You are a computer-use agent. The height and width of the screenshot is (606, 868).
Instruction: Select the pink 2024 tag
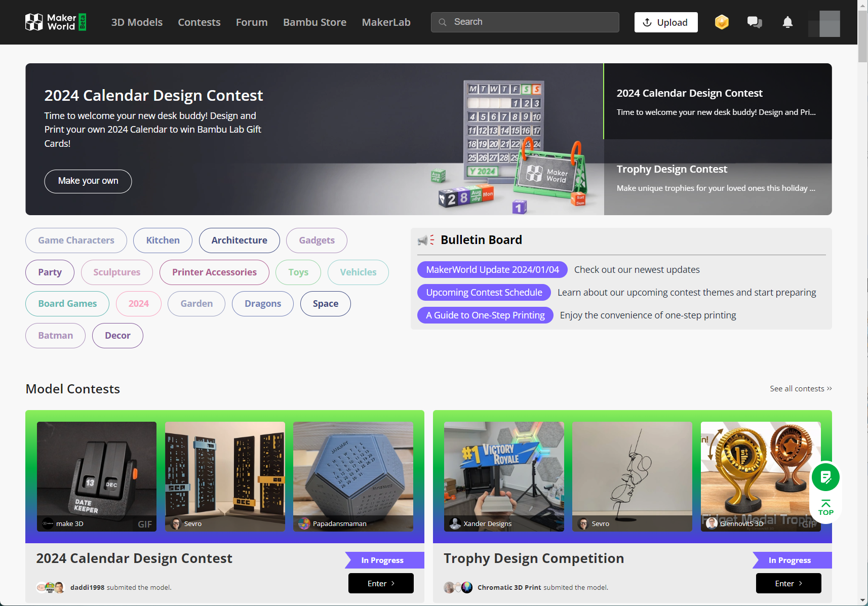tap(138, 304)
